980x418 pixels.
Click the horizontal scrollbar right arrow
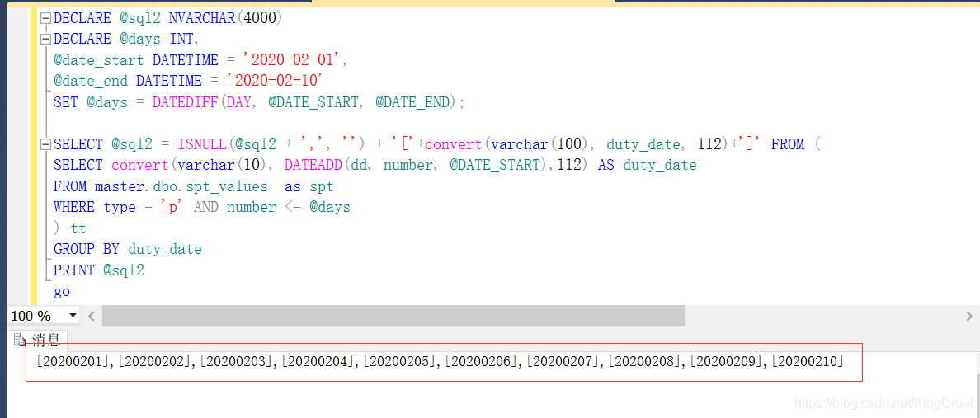point(969,316)
